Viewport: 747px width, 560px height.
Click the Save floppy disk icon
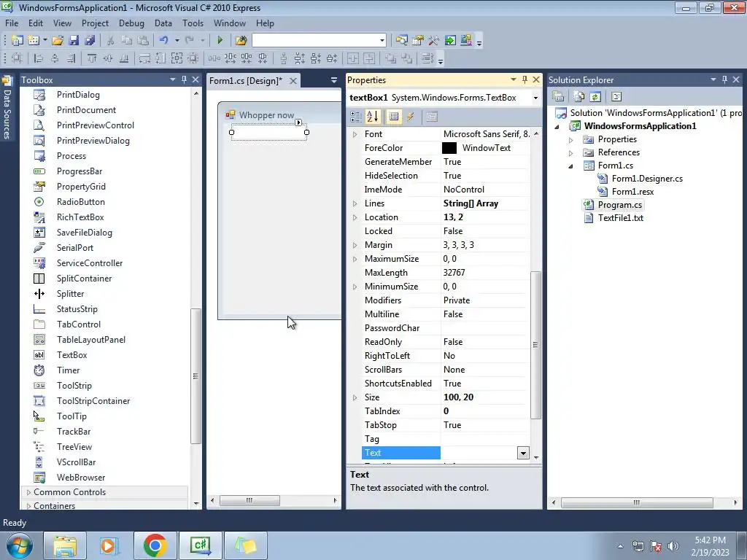74,41
